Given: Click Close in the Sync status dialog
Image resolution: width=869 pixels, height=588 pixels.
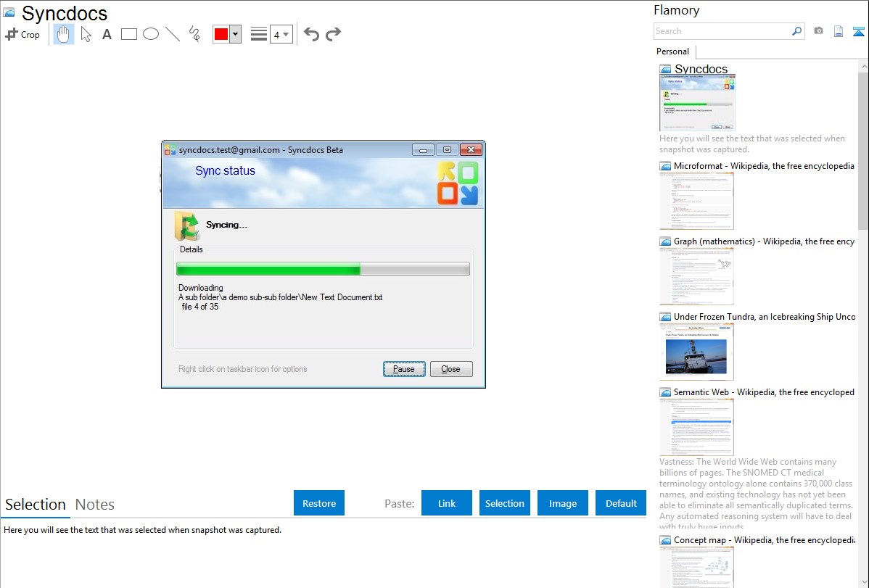Looking at the screenshot, I should tap(451, 369).
